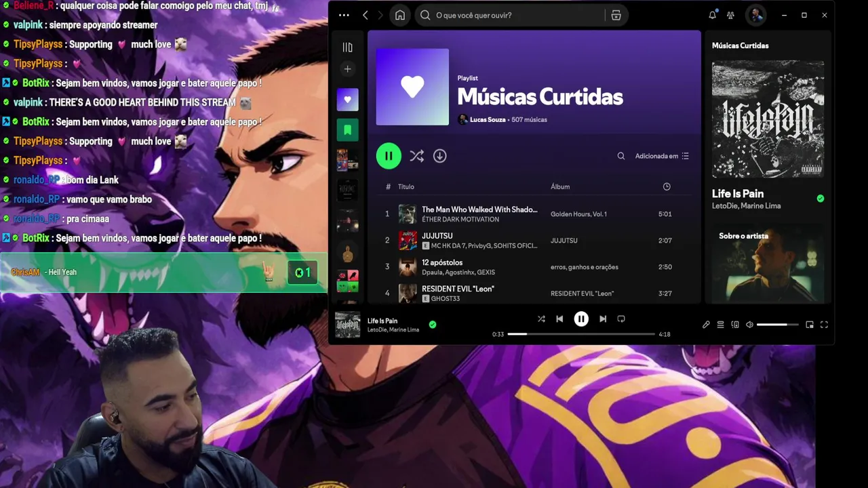This screenshot has width=868, height=488.
Task: Open 'Life Is Pain' in now-playing bar
Action: (x=382, y=321)
